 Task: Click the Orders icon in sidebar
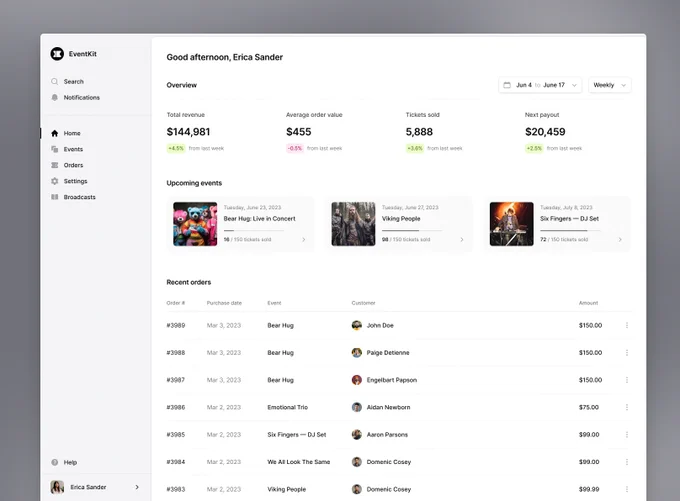coord(55,165)
